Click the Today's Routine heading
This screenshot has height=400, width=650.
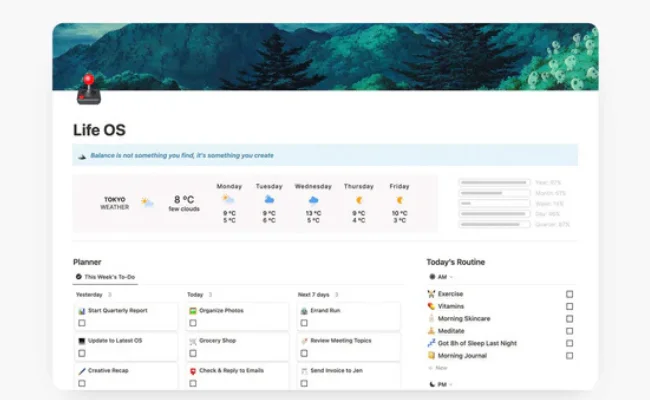(456, 262)
